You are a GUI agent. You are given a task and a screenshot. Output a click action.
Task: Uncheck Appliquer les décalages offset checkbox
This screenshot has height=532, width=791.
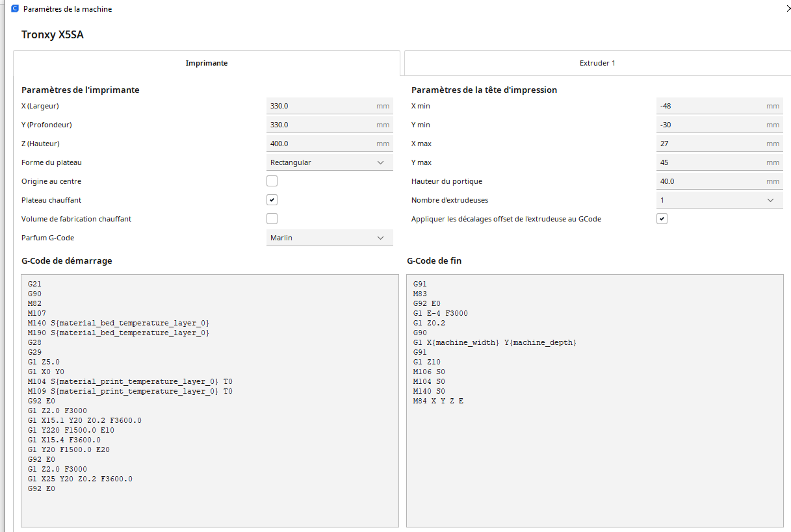662,219
